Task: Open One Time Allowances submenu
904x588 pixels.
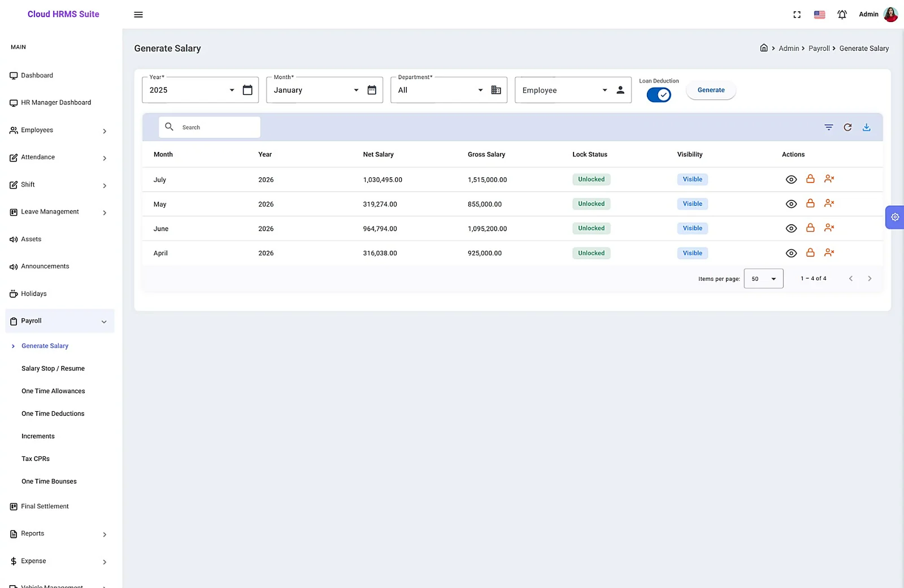Action: click(53, 391)
